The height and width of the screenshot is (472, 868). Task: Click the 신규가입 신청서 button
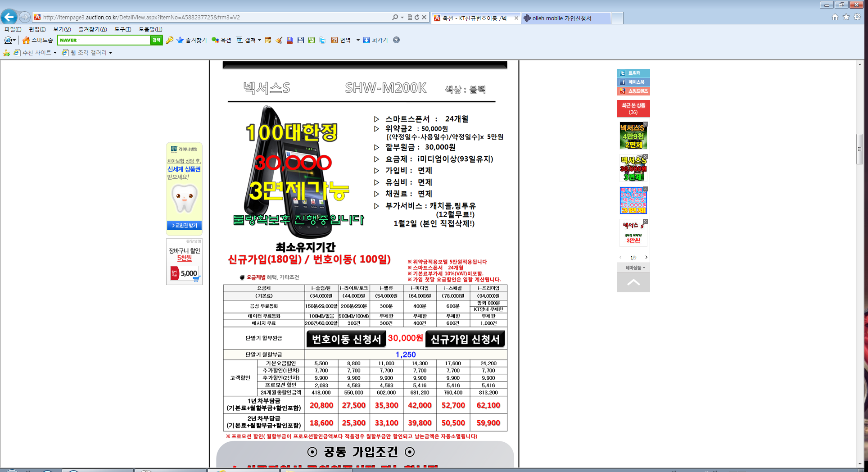(465, 339)
